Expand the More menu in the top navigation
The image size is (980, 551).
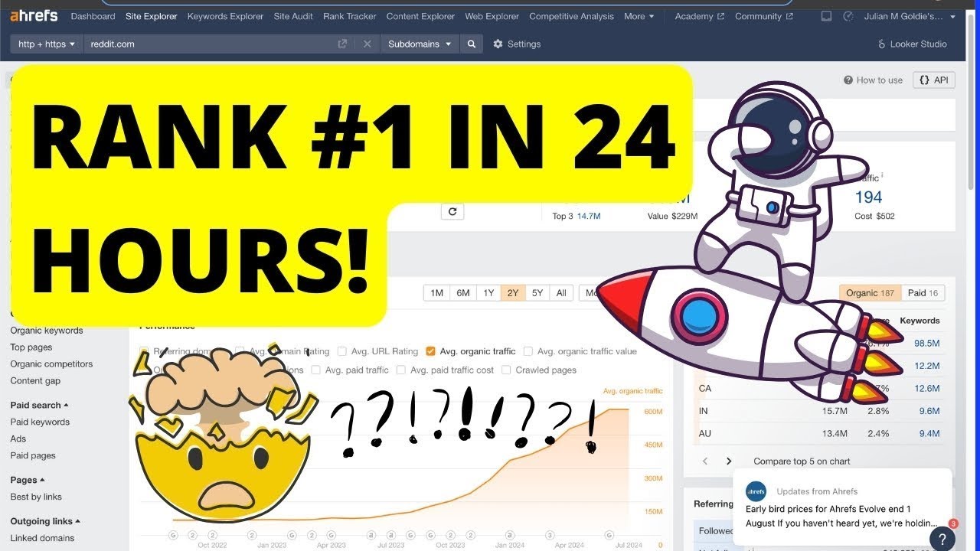639,16
